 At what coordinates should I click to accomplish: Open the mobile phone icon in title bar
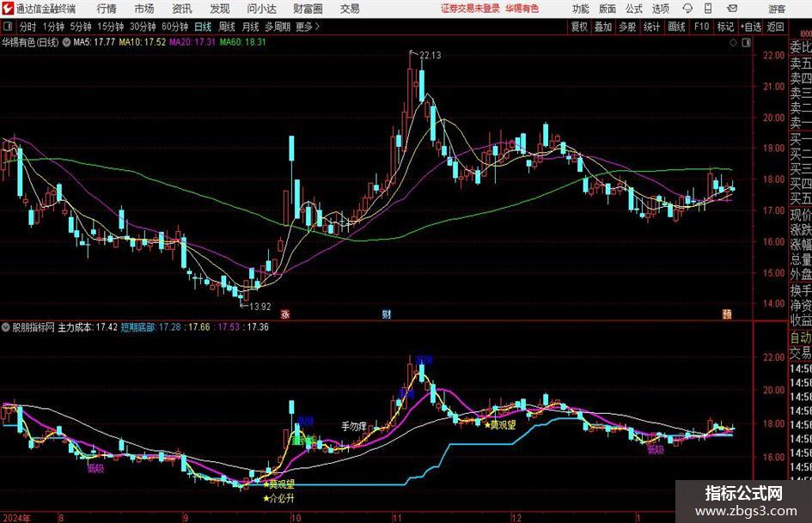coord(708,9)
